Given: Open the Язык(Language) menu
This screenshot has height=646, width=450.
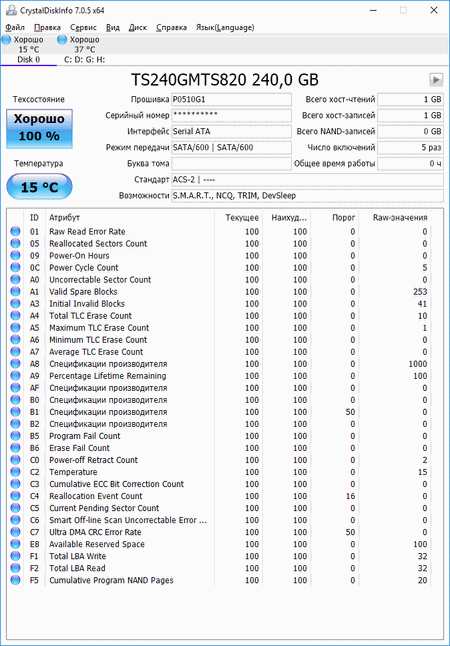Looking at the screenshot, I should (225, 28).
